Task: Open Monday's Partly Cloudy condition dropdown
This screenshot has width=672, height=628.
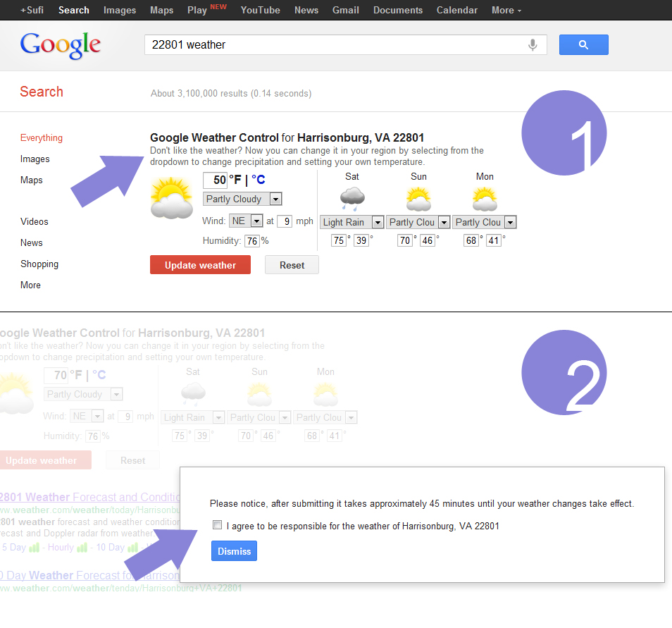Action: click(x=485, y=222)
